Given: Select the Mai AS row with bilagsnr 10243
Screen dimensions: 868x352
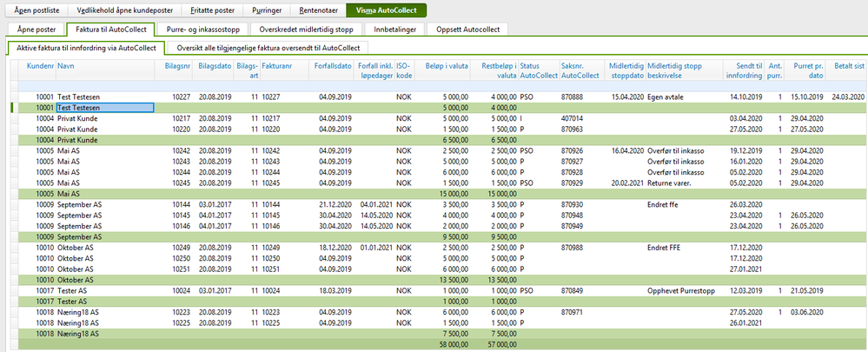Looking at the screenshot, I should click(443, 162).
